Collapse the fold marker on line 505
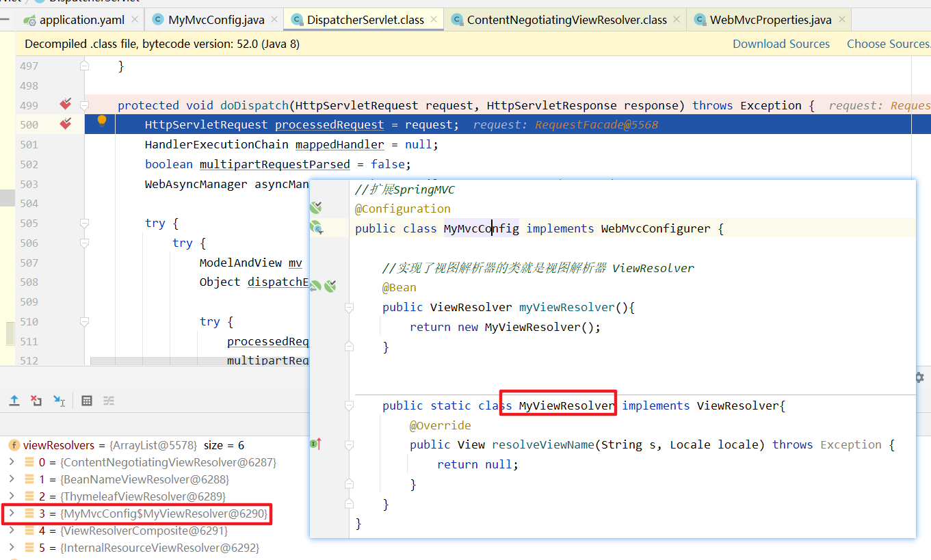Viewport: 931px width, 560px height. (84, 223)
